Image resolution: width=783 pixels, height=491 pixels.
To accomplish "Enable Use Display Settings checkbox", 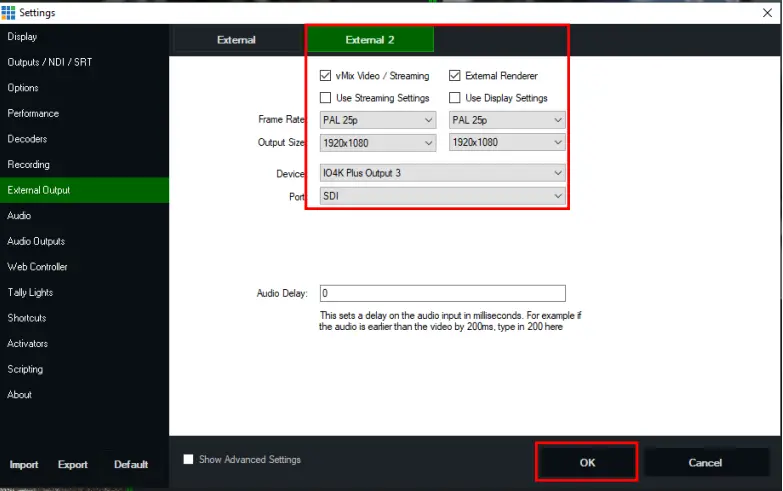I will tap(454, 97).
